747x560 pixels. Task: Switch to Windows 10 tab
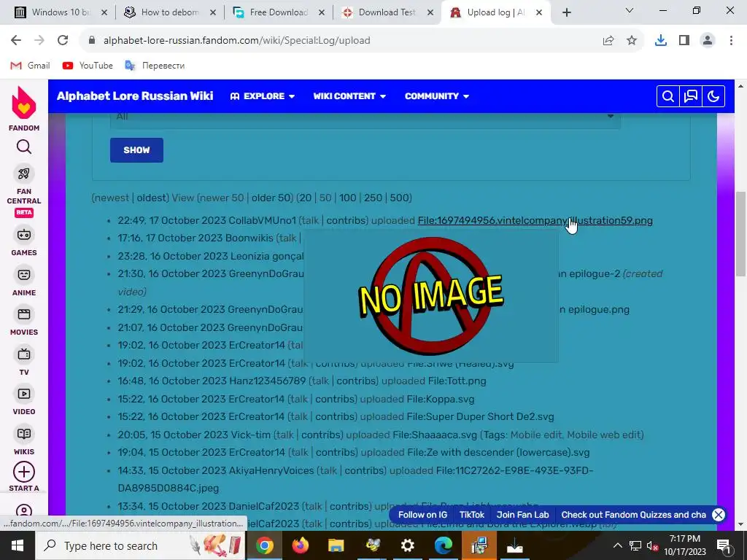[x=61, y=12]
